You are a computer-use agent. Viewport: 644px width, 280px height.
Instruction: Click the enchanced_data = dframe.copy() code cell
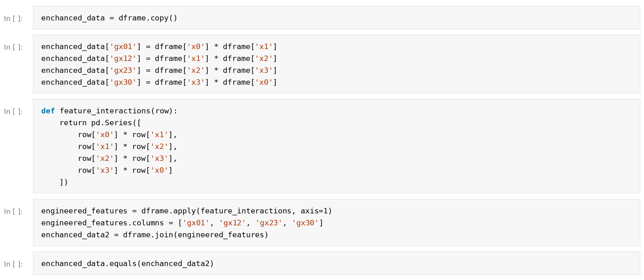coord(336,18)
